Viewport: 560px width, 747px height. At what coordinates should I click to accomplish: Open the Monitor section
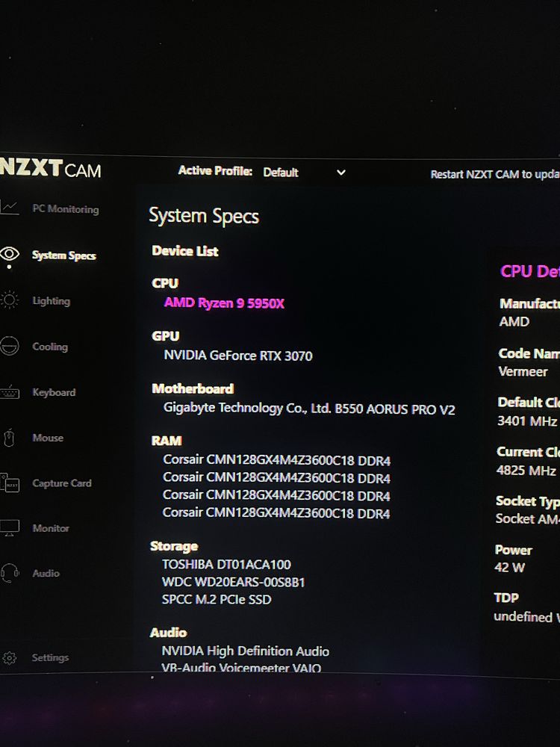[x=51, y=528]
